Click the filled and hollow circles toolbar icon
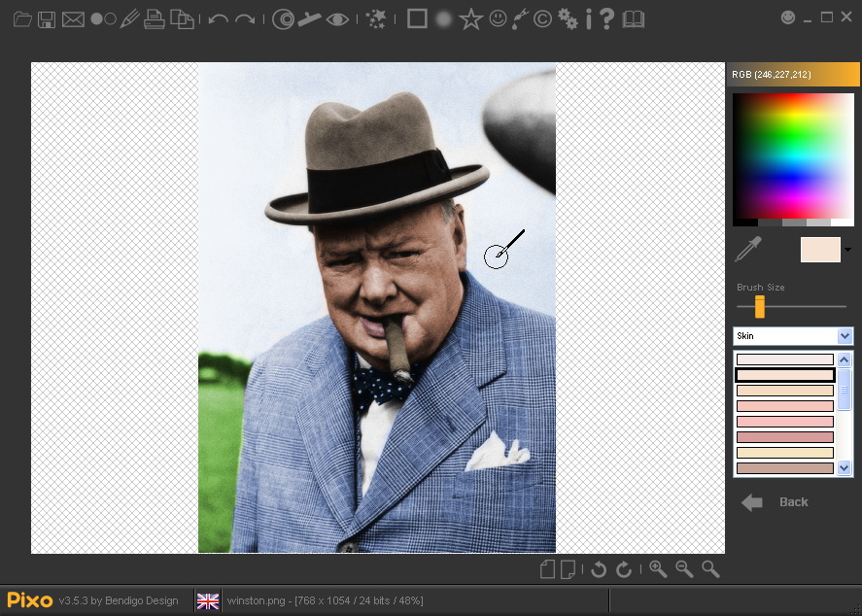 (103, 19)
